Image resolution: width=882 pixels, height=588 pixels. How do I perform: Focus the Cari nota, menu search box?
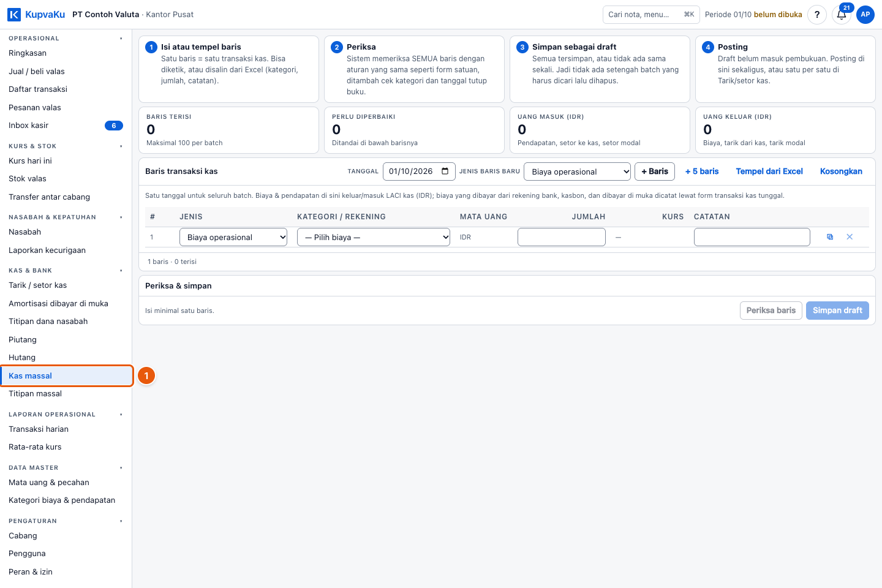(x=651, y=15)
